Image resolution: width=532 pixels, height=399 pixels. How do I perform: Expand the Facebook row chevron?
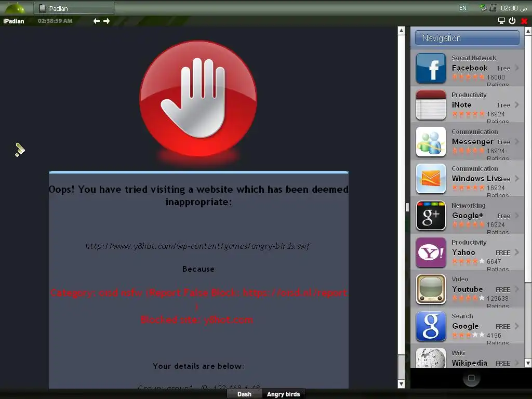click(x=517, y=68)
